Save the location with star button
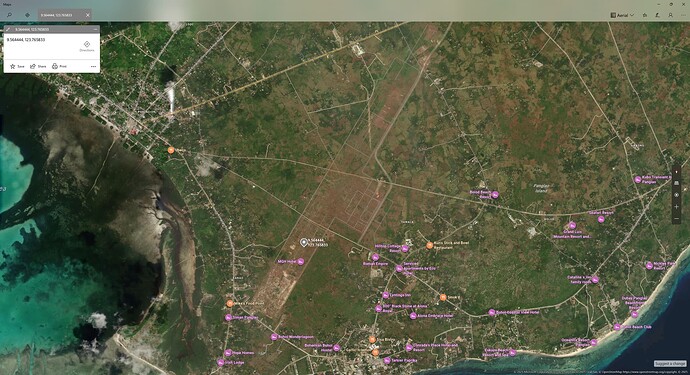The height and width of the screenshot is (375, 690). coord(18,66)
